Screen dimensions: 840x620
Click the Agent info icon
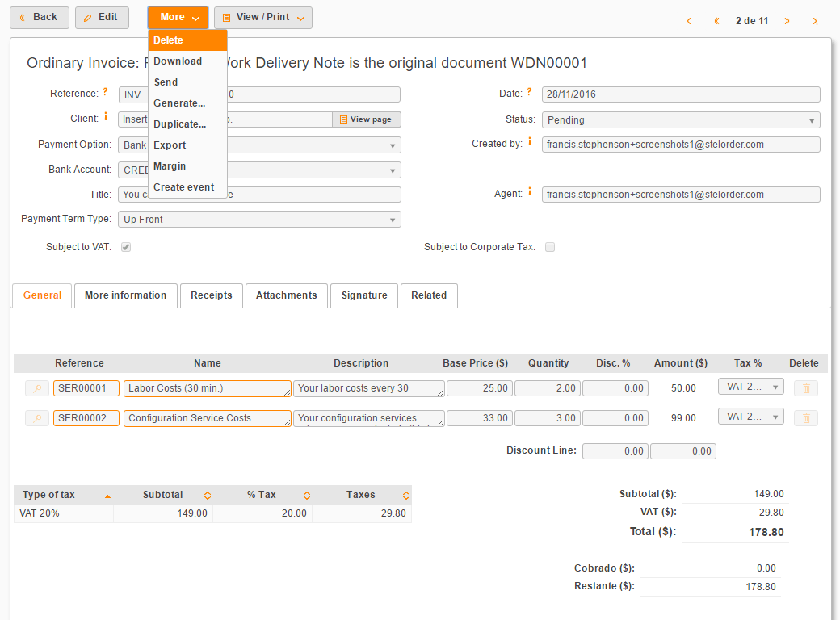[530, 191]
